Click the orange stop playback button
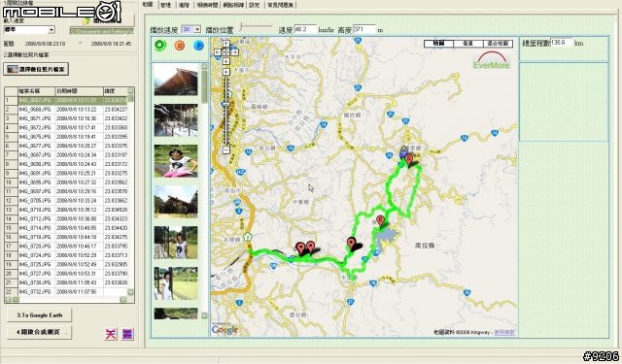The image size is (622, 364). pos(180,46)
